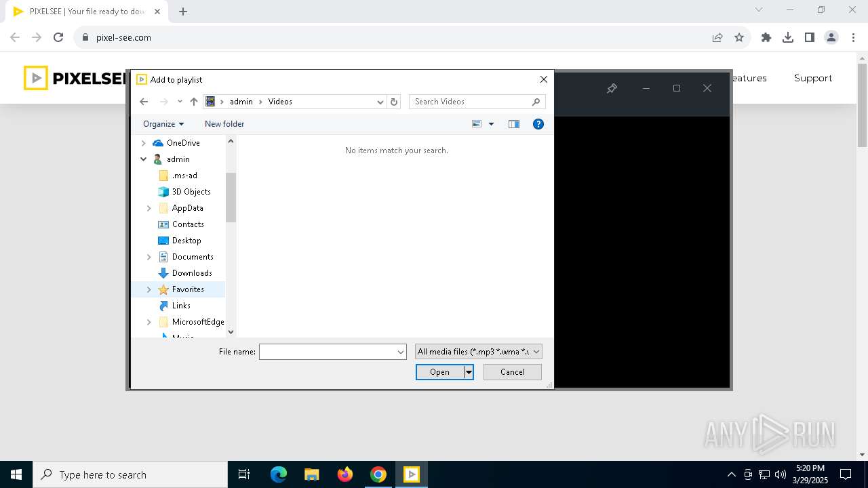
Task: Change the view icon
Action: 477,124
